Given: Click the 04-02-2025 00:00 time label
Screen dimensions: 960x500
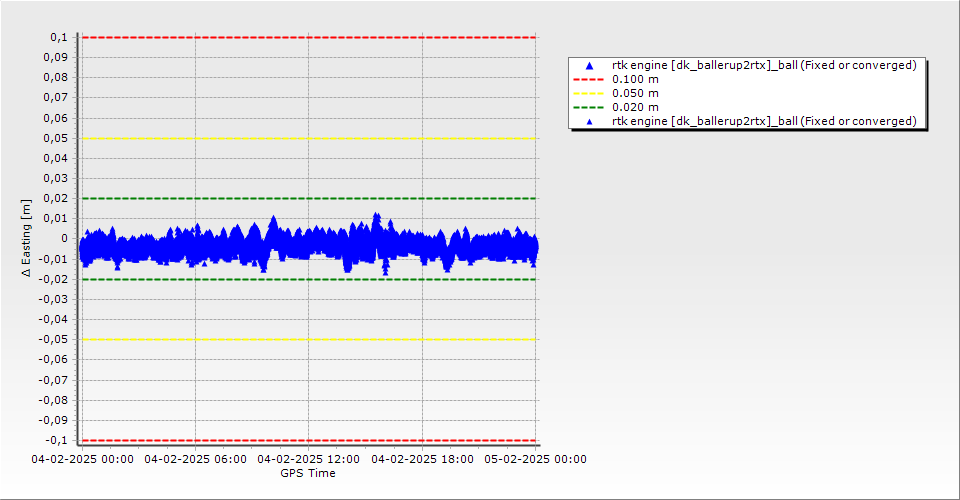Looking at the screenshot, I should pos(83,459).
